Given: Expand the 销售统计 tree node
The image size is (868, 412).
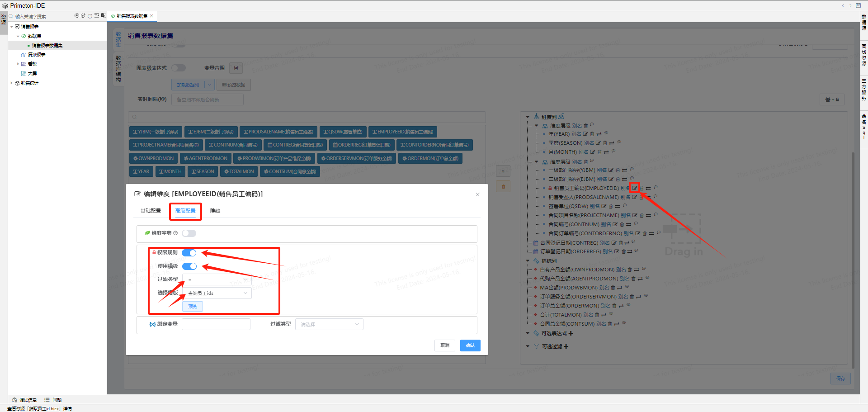Looking at the screenshot, I should [12, 83].
